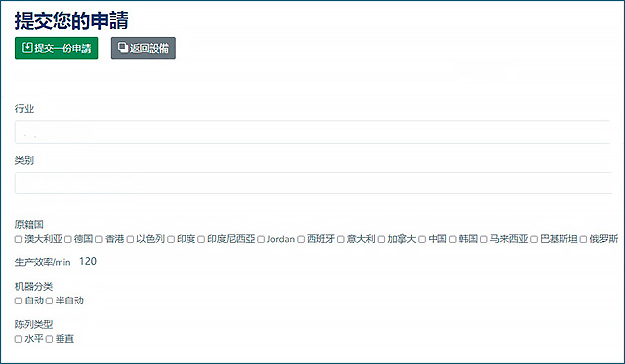
Task: Click the submit icon on the green button
Action: 27,48
